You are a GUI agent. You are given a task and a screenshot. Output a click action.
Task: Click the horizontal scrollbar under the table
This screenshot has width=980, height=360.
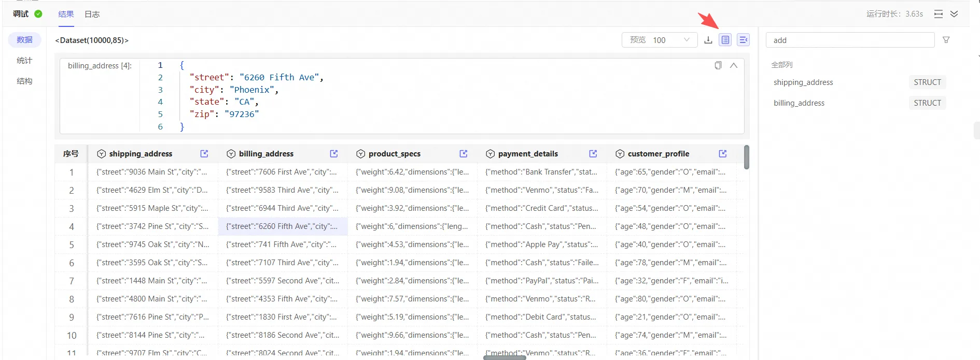tap(505, 357)
